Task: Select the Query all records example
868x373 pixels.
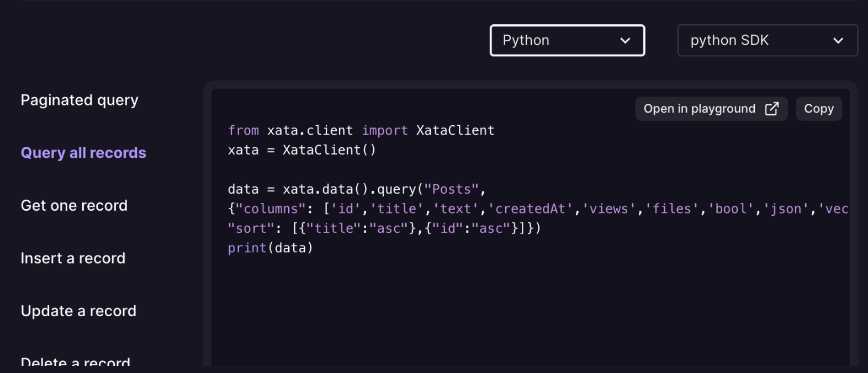Action: pyautogui.click(x=83, y=153)
